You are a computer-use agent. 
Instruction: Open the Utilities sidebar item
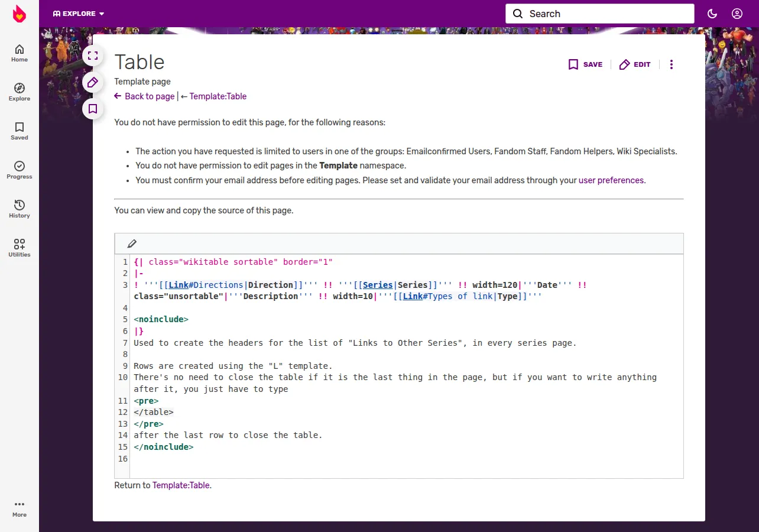coord(20,248)
